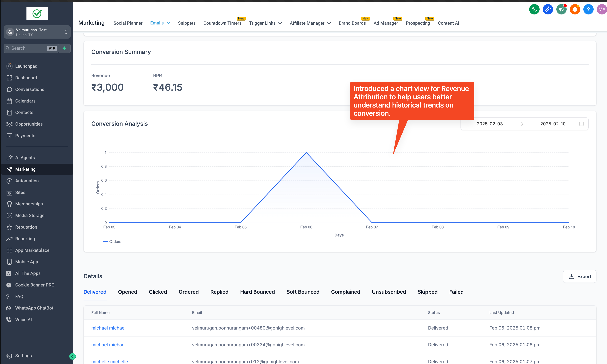Click the green phone dialer icon
The width and height of the screenshot is (607, 364).
pyautogui.click(x=534, y=9)
